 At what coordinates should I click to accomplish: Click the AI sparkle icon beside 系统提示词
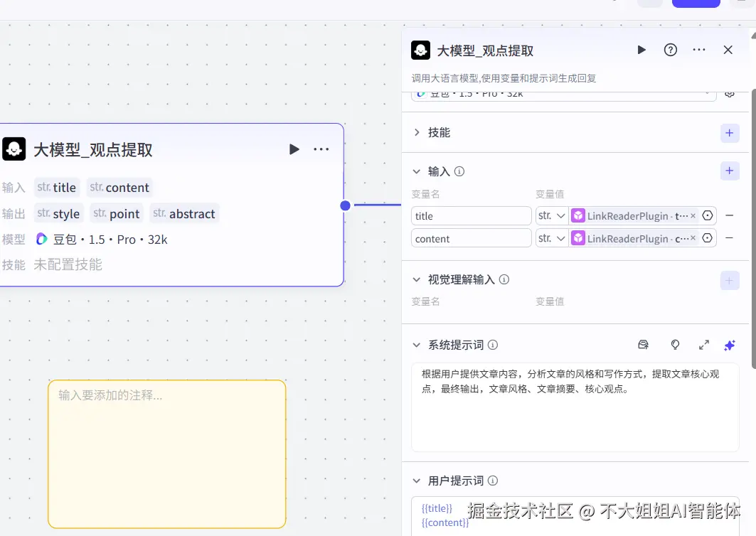coord(729,345)
